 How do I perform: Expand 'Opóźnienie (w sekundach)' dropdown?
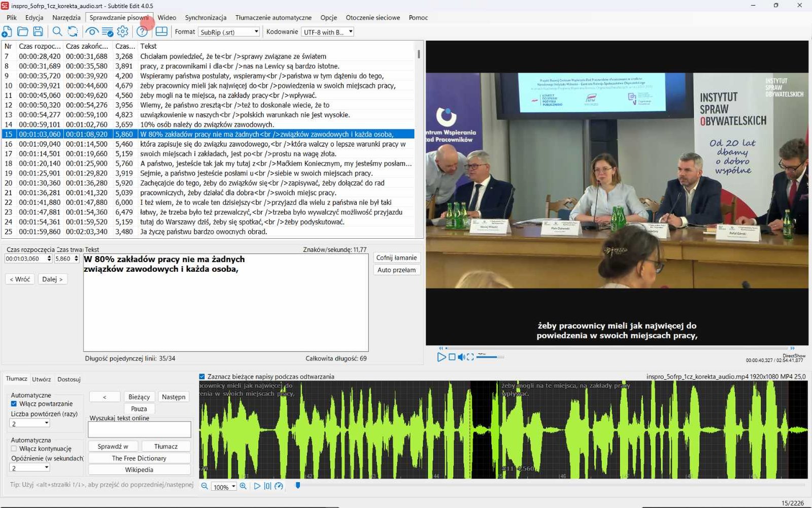pyautogui.click(x=30, y=468)
